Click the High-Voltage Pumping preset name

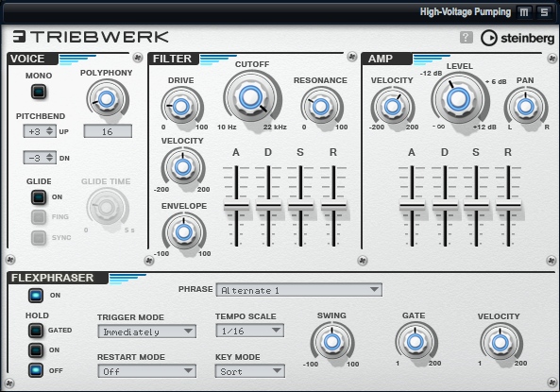coord(466,12)
